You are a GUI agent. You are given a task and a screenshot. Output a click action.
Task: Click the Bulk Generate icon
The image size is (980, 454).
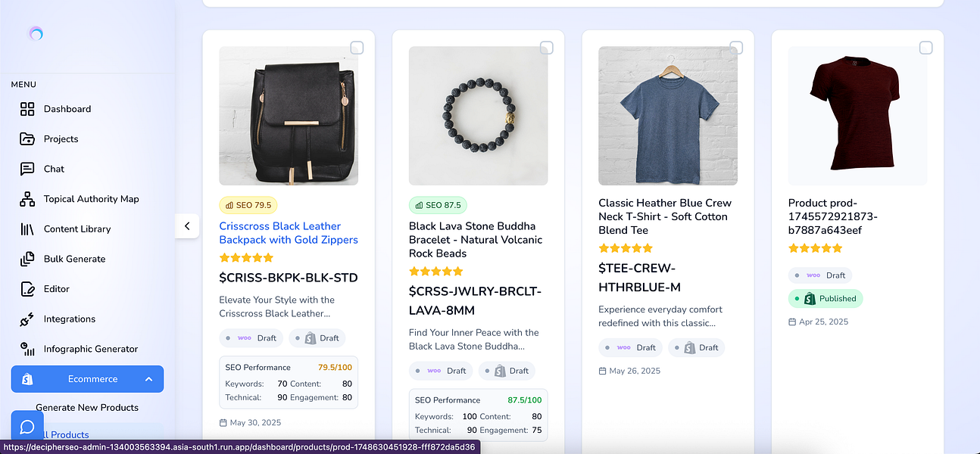(x=27, y=259)
